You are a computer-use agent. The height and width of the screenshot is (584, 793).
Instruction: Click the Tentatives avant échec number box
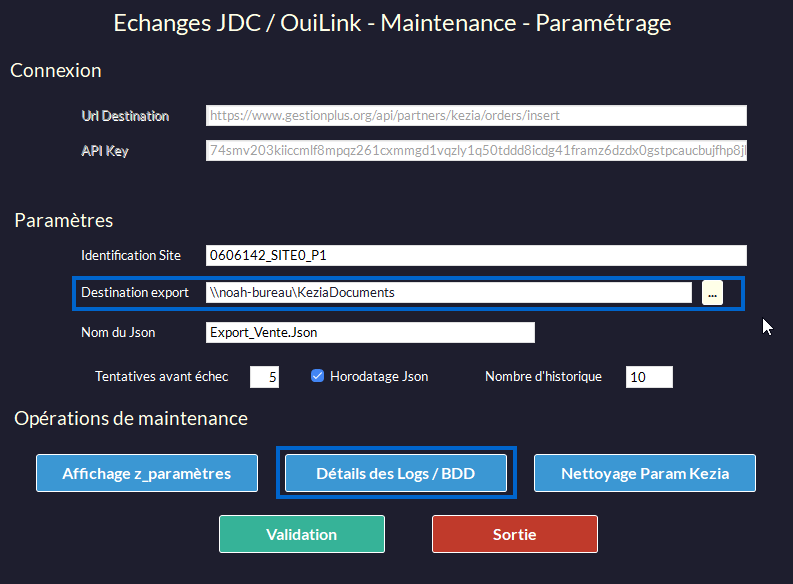(264, 377)
